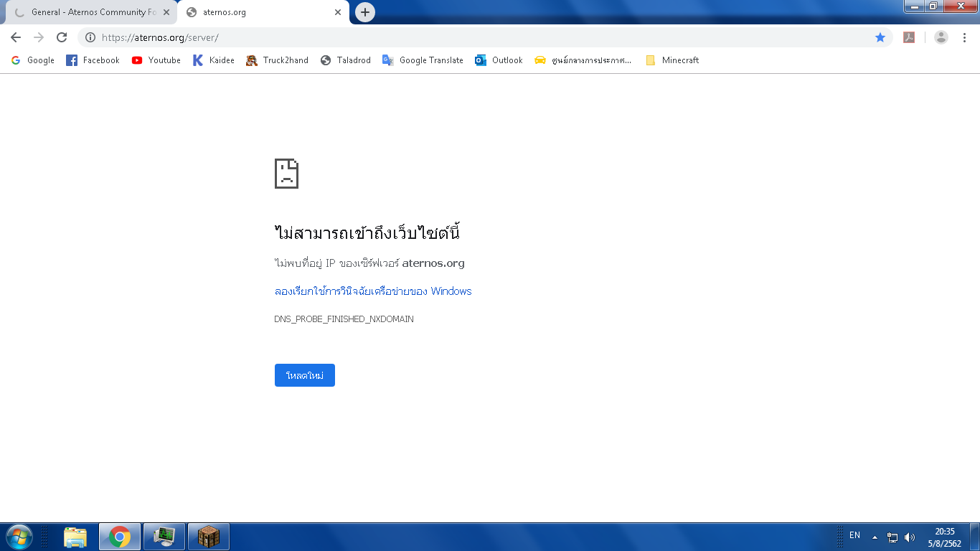The width and height of the screenshot is (980, 551).
Task: Open the Minecraft crafting table taskbar icon
Action: [x=209, y=537]
